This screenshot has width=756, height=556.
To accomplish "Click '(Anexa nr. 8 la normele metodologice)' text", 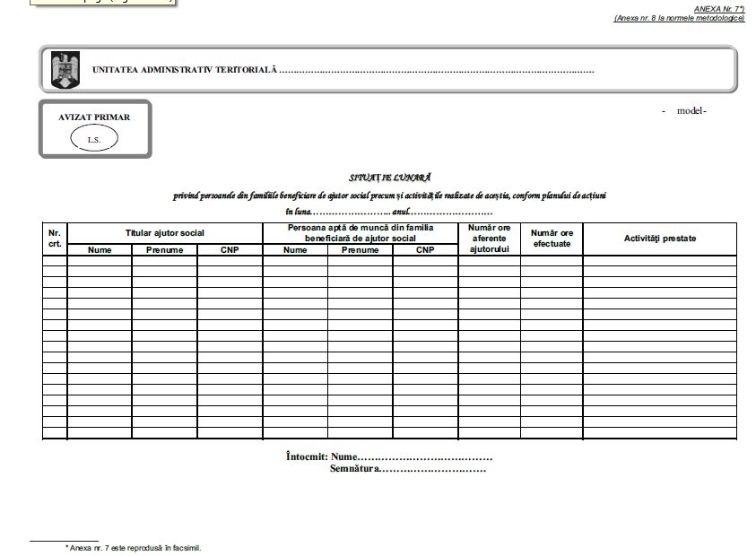I will pos(679,18).
